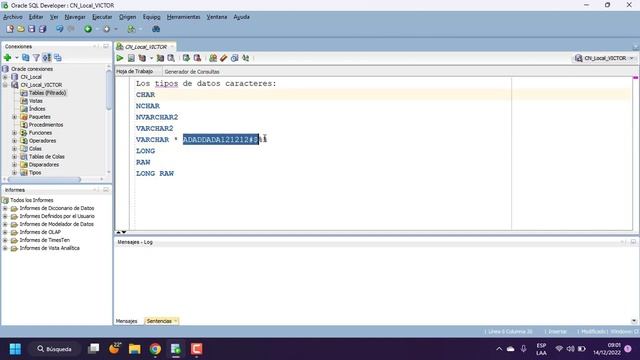Click the Open folder toolbar icon
The image size is (640, 360).
[x=21, y=29]
